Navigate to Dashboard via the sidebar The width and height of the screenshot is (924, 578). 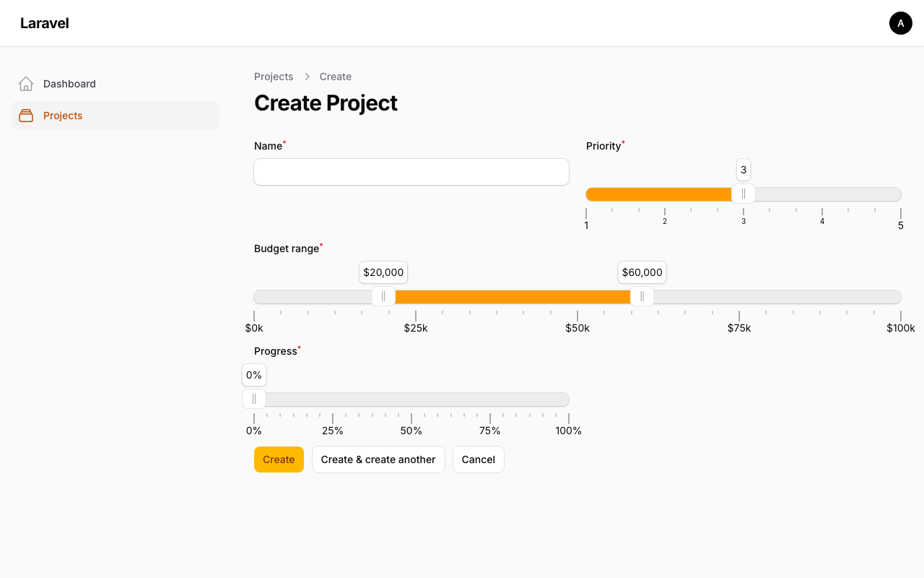coord(69,84)
